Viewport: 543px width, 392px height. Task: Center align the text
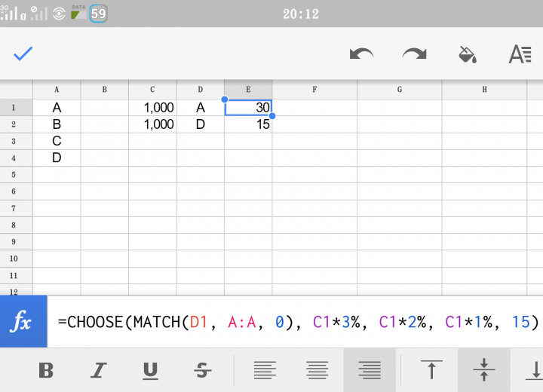[318, 370]
